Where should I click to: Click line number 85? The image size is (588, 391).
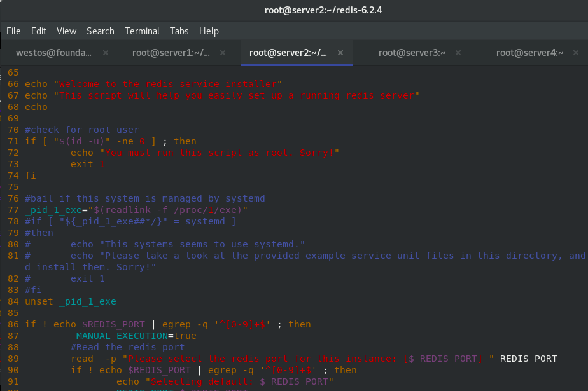(13, 313)
